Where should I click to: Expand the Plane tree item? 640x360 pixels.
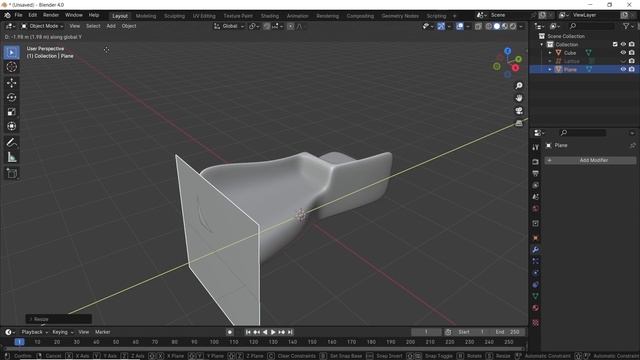point(550,69)
